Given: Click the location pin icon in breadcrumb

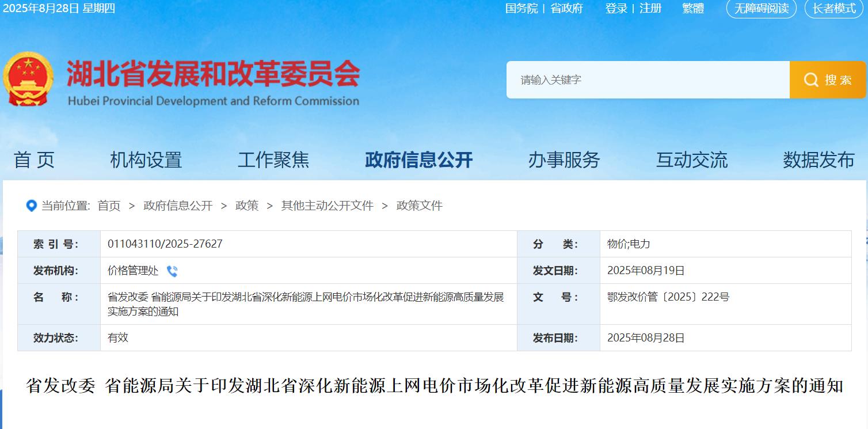Looking at the screenshot, I should coord(32,206).
